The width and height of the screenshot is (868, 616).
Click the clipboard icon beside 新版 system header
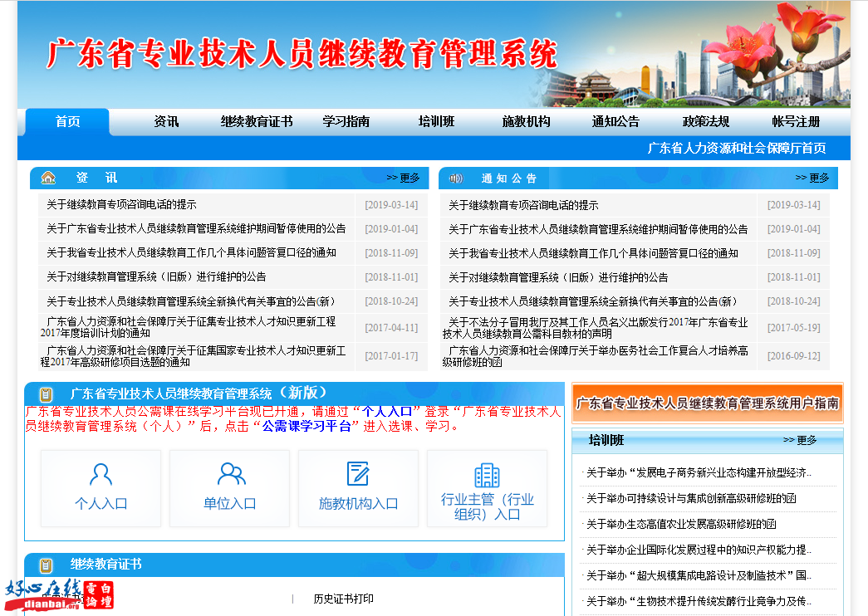click(46, 394)
